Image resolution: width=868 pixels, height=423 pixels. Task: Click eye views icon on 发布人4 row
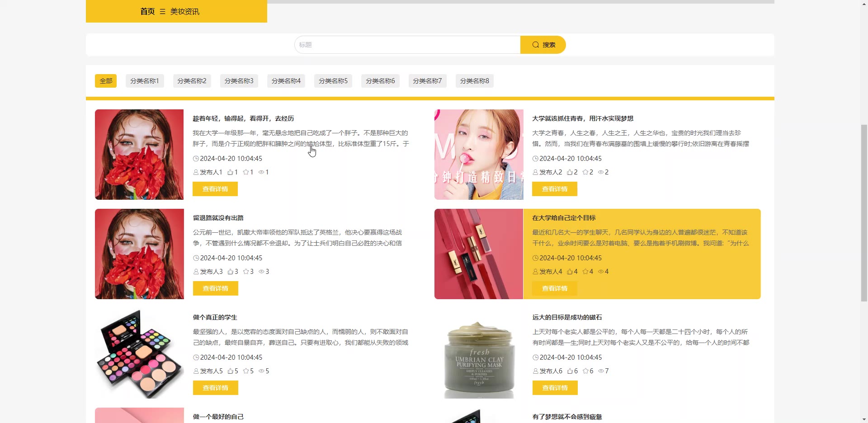tap(601, 272)
